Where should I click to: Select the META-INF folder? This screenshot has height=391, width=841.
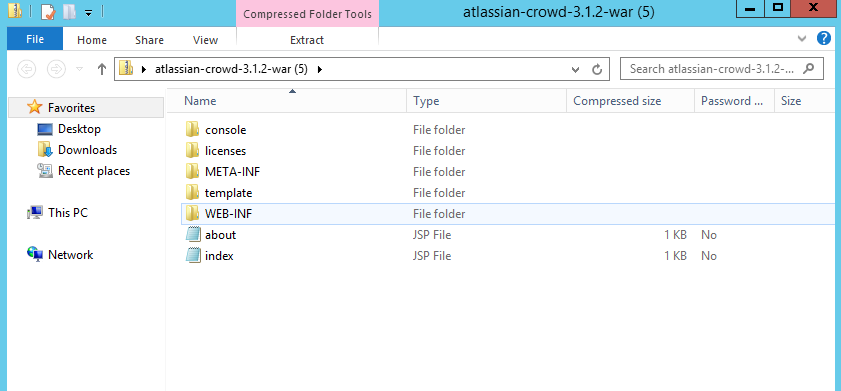(x=232, y=172)
